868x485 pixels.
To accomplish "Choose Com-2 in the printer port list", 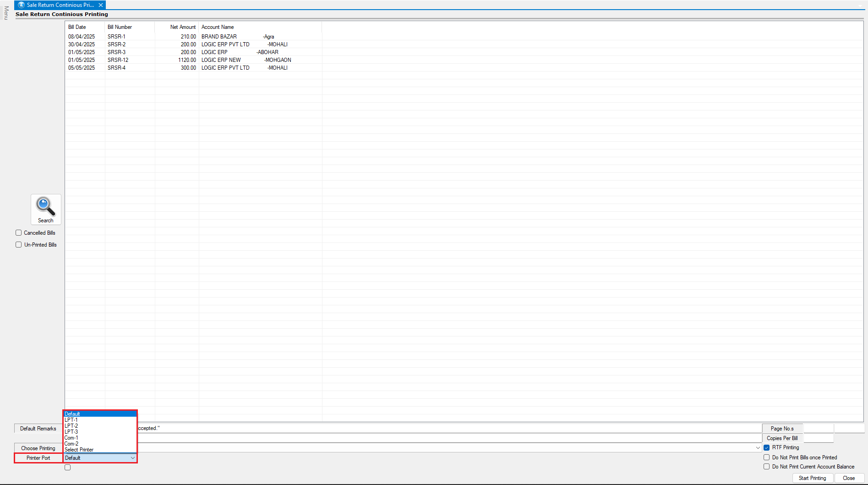I will [71, 444].
